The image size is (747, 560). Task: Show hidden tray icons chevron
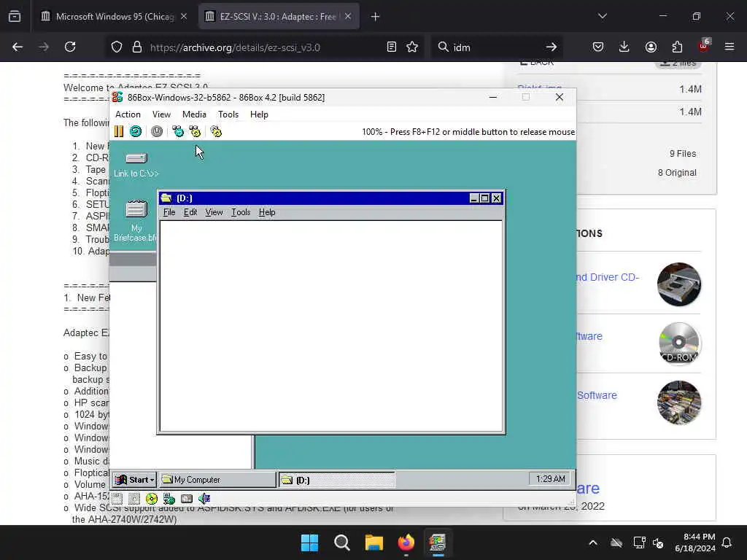coord(593,542)
